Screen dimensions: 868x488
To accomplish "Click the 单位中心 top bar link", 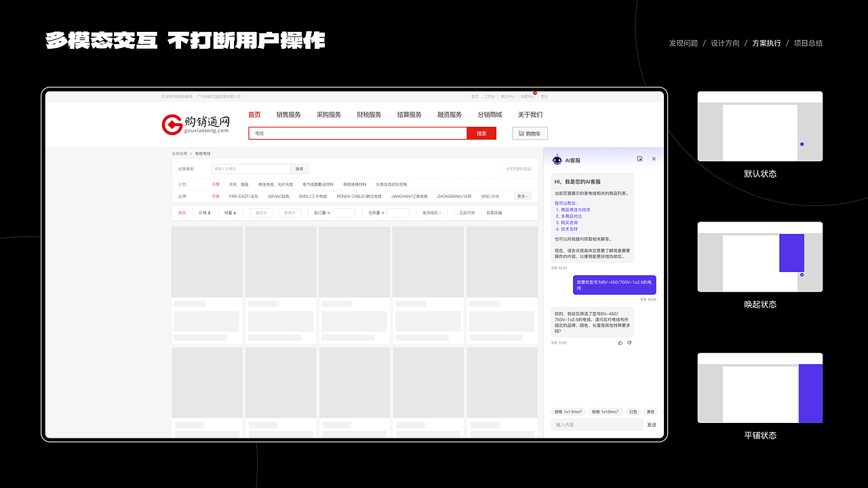I will (508, 96).
